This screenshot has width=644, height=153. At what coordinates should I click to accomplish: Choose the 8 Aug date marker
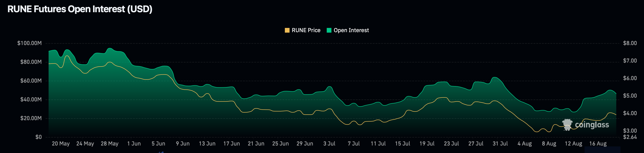549,144
